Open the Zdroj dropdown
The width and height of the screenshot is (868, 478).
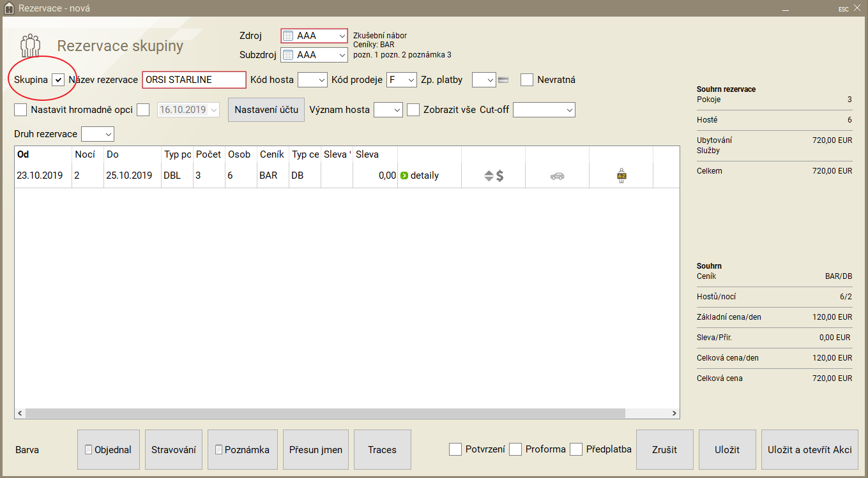314,36
